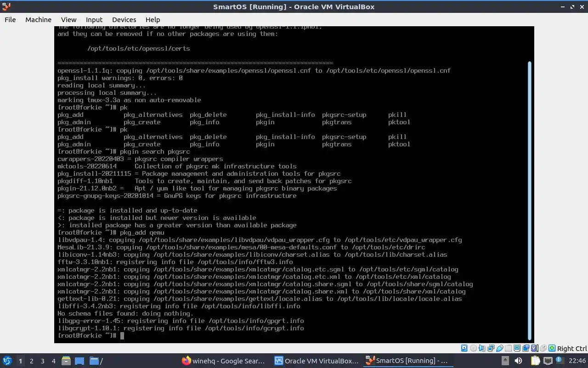Image resolution: width=588 pixels, height=368 pixels.
Task: Click the CPU virtualization status indicator
Action: 535,348
